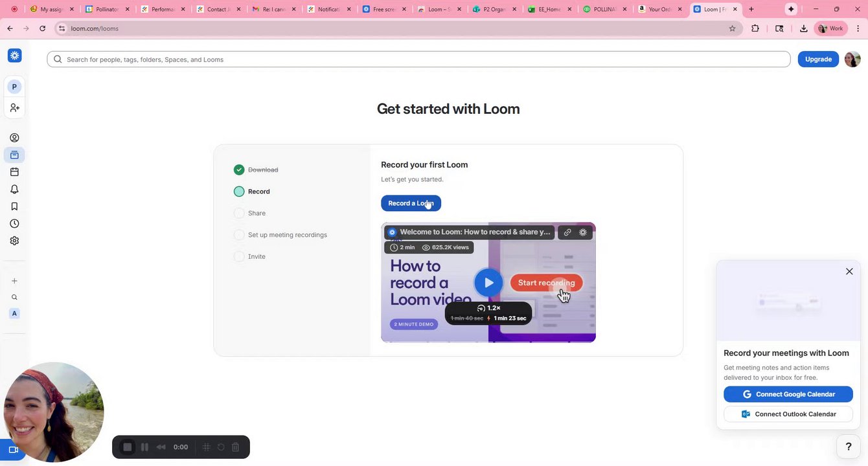Screen dimensions: 868x466
Task: Open the browser three-dot menu
Action: click(858, 28)
